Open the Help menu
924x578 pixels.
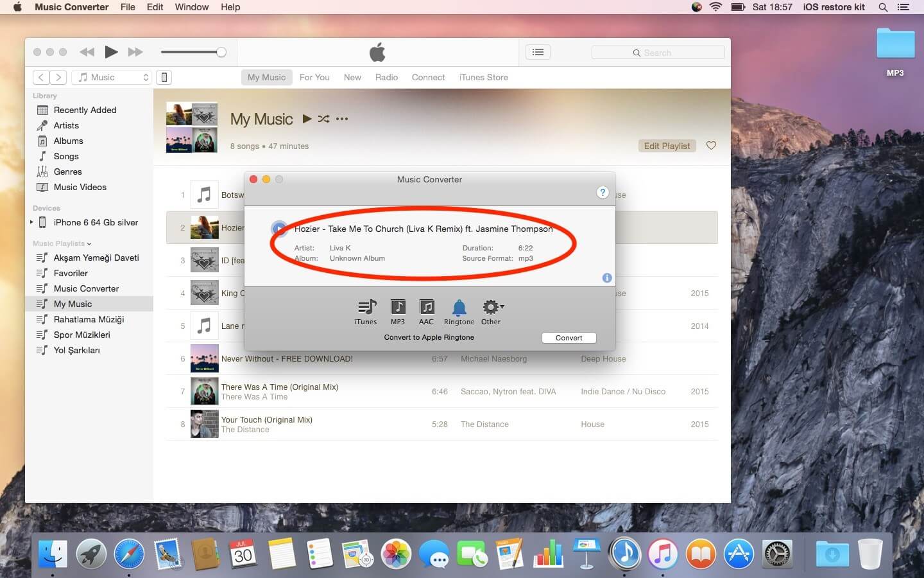[230, 7]
